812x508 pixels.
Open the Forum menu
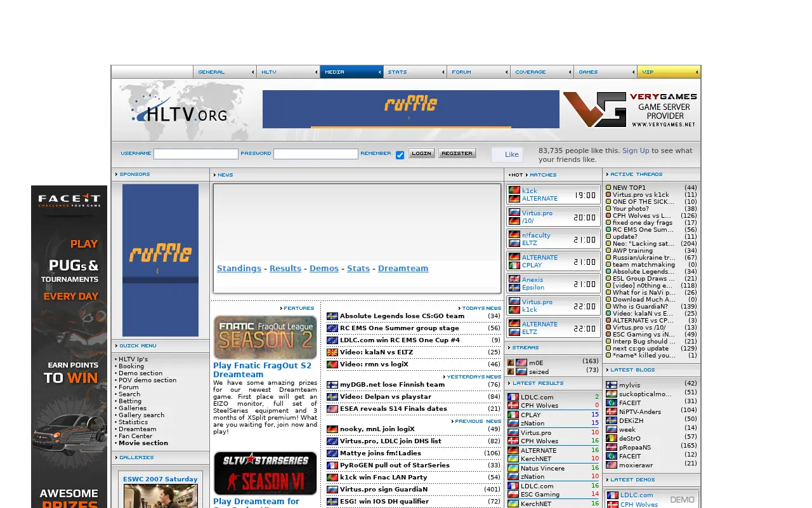coord(478,72)
